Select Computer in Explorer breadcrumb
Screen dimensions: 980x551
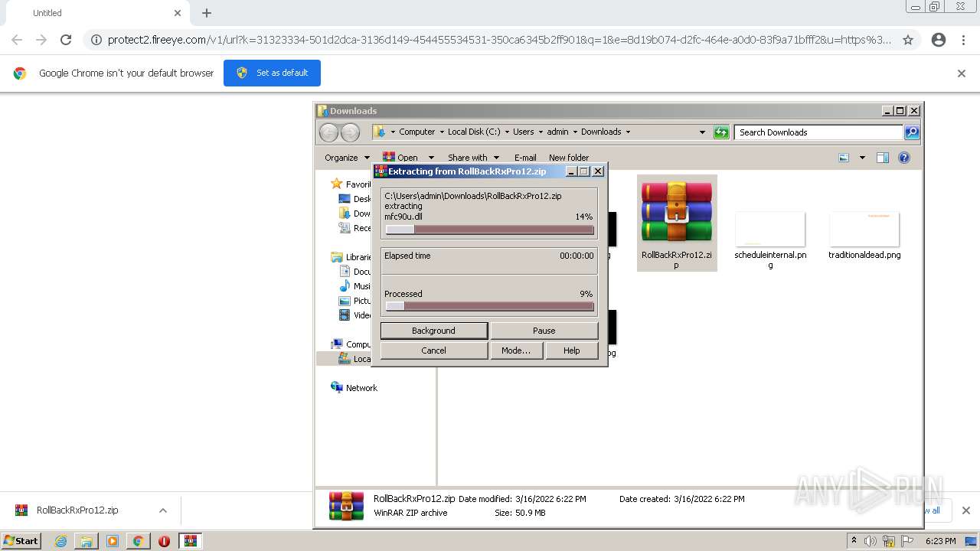pyautogui.click(x=417, y=132)
